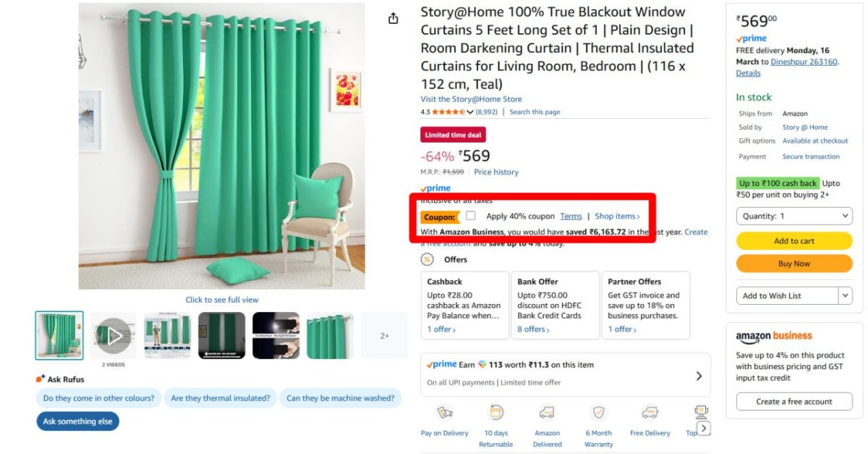The width and height of the screenshot is (868, 454).
Task: Tick the Apply 40% coupon checkbox
Action: (471, 216)
